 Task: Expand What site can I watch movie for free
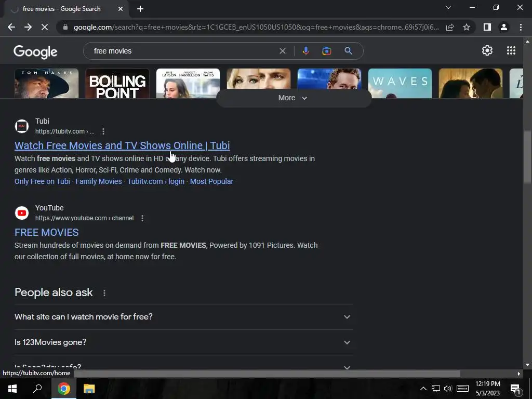point(183,317)
